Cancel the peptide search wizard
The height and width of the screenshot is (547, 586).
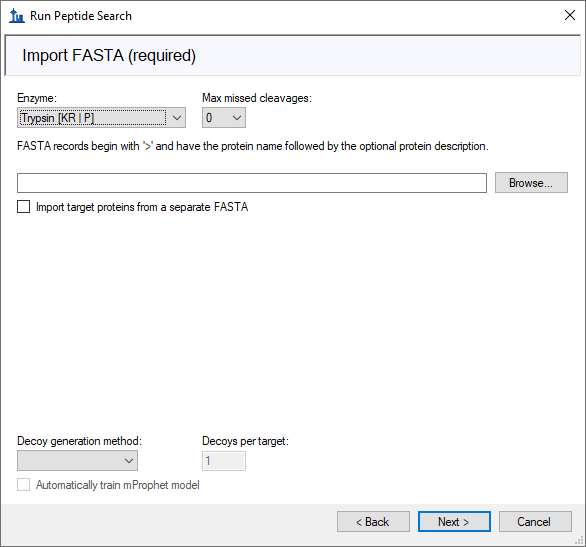point(535,522)
